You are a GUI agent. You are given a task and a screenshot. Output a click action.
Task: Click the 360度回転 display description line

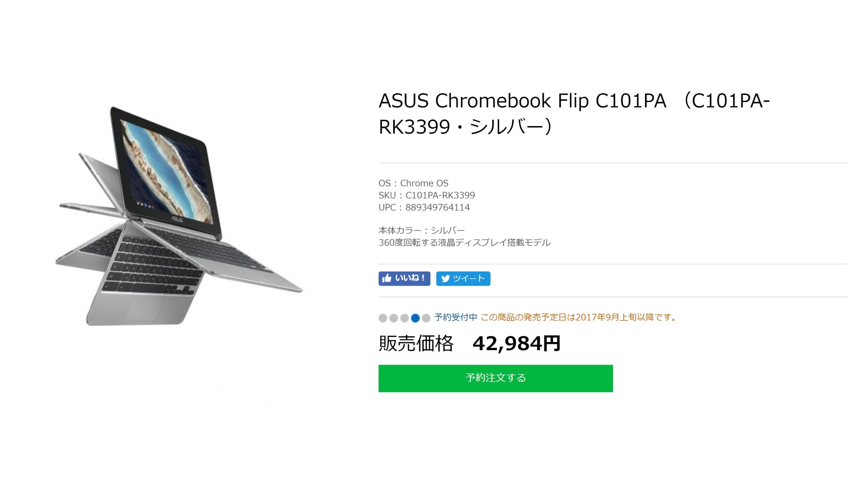464,243
